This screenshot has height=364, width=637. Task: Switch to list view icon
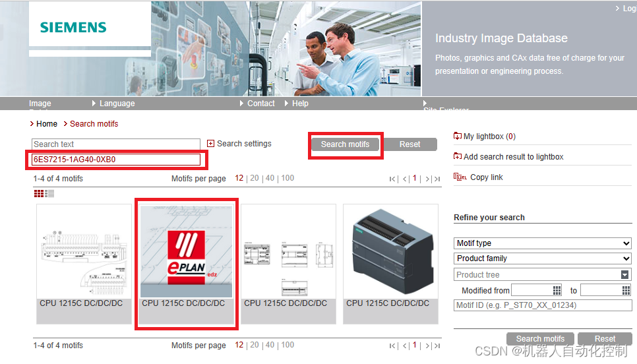click(49, 193)
